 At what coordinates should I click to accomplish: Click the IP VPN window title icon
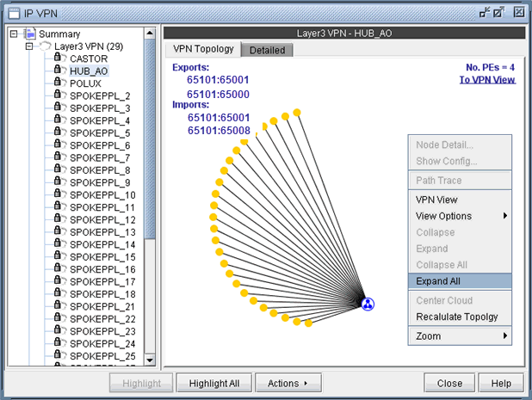coord(13,12)
